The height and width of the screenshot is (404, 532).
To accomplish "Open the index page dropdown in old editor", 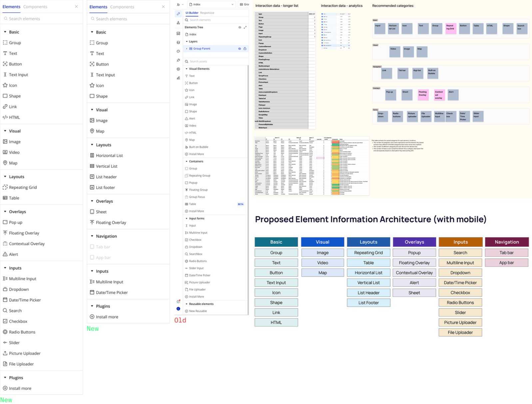I will pos(212,4).
